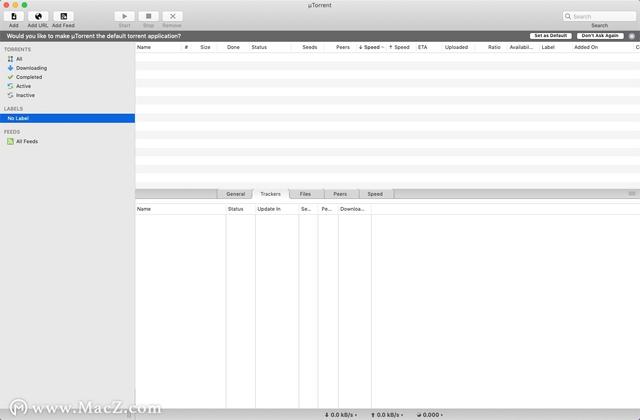Click the Completed green checkmark icon
The height and width of the screenshot is (420, 640).
click(10, 77)
